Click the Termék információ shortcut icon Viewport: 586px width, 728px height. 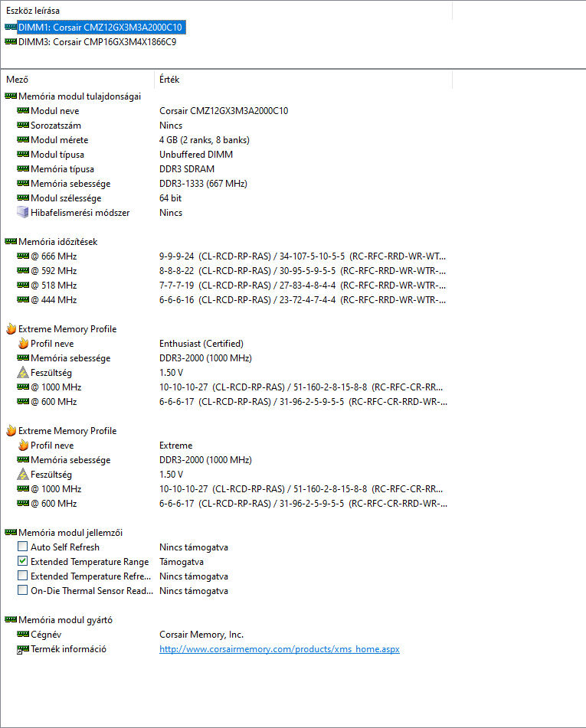click(x=23, y=649)
